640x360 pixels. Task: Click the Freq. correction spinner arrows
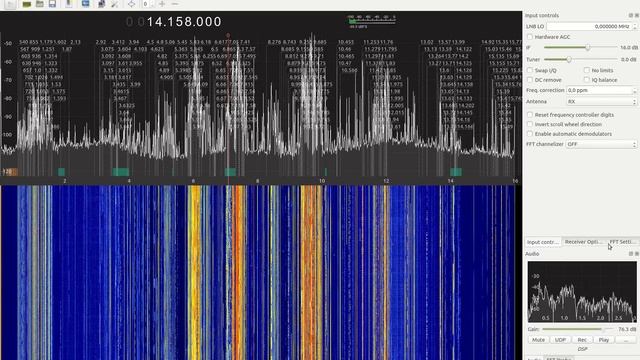pos(634,90)
